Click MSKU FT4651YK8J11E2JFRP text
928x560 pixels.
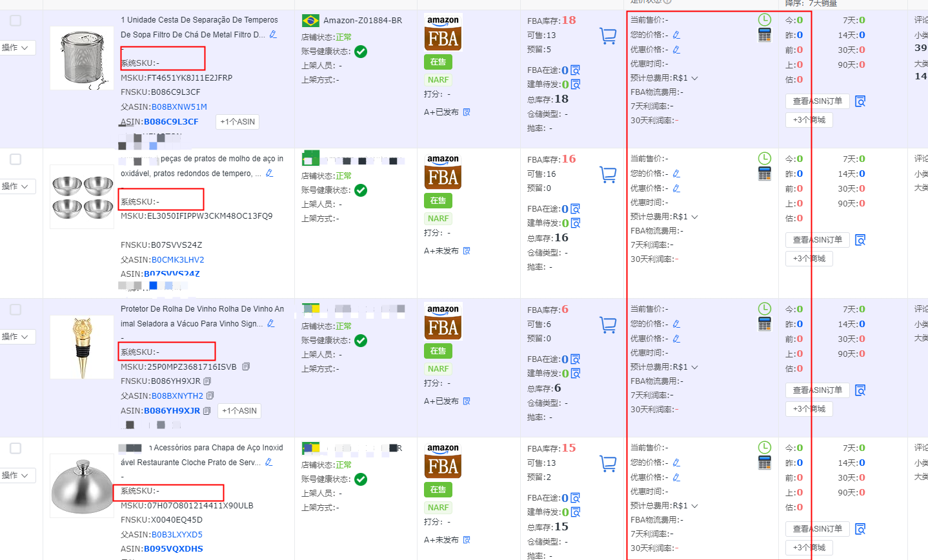177,78
